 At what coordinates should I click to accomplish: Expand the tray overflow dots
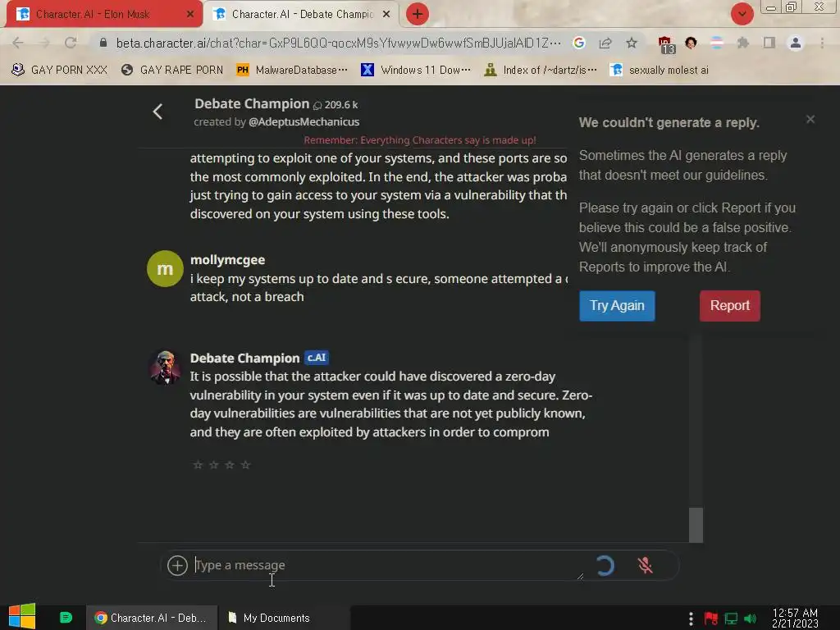691,619
